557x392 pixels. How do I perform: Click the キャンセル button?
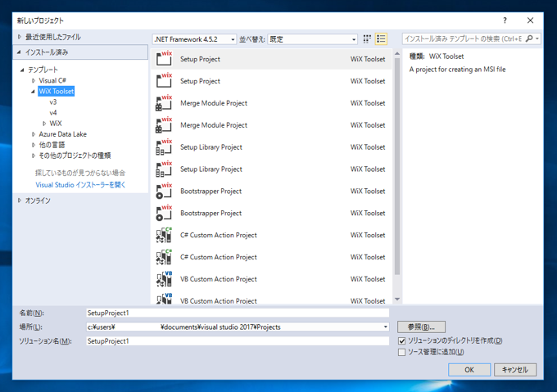(x=515, y=370)
